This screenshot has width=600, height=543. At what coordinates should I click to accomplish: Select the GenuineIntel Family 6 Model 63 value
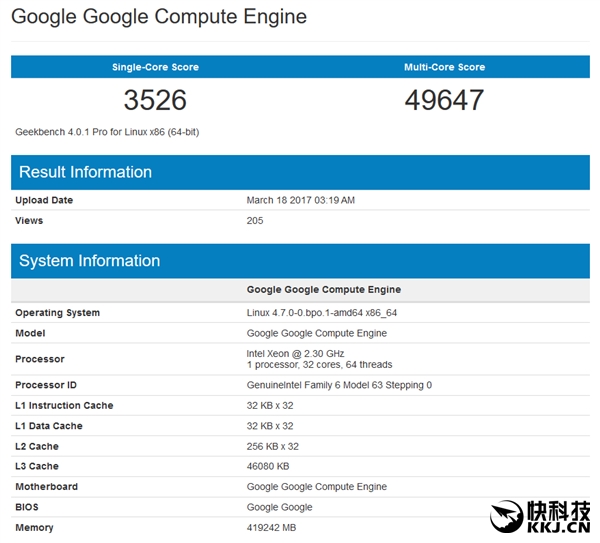pyautogui.click(x=339, y=385)
